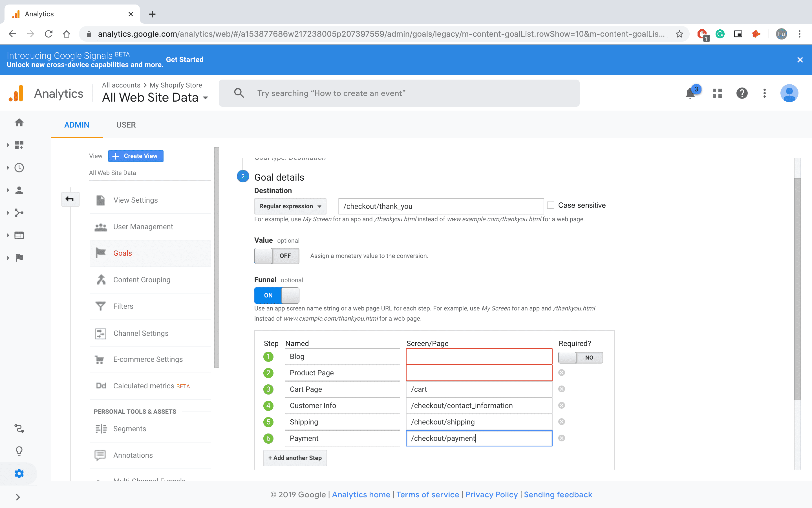812x508 pixels.
Task: Remove the Customer Info funnel step
Action: (561, 405)
